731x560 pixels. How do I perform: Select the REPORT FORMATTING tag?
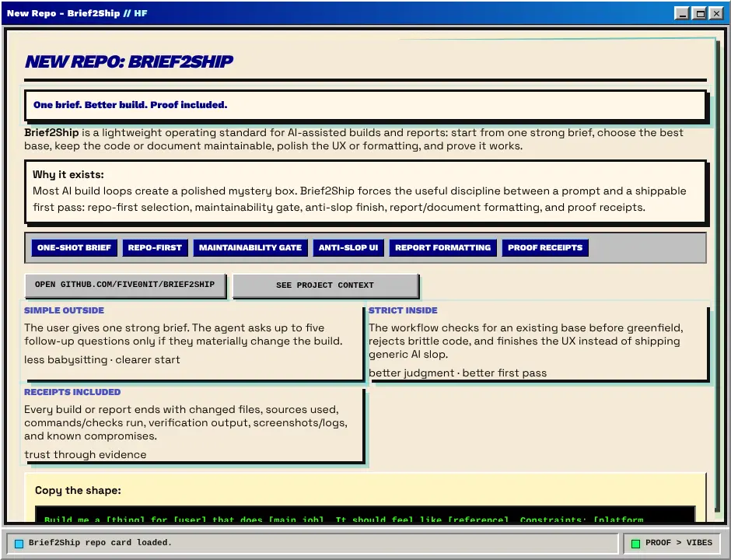pos(443,247)
